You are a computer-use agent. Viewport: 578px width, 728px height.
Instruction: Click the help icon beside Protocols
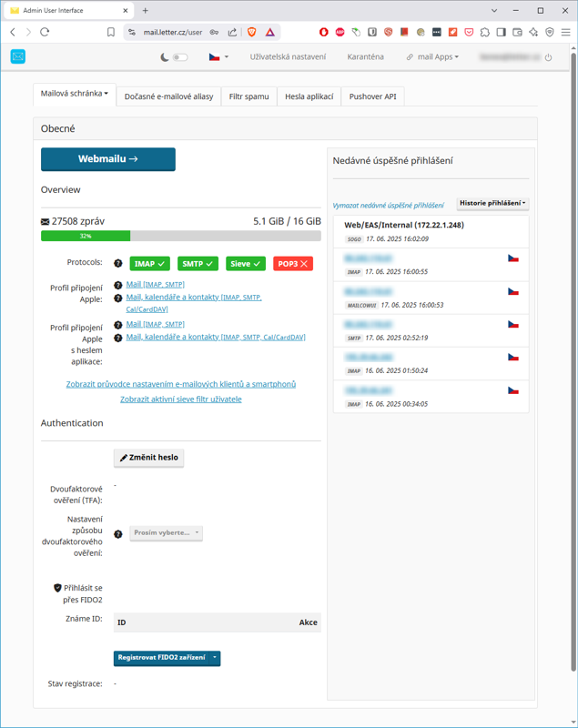pos(117,263)
